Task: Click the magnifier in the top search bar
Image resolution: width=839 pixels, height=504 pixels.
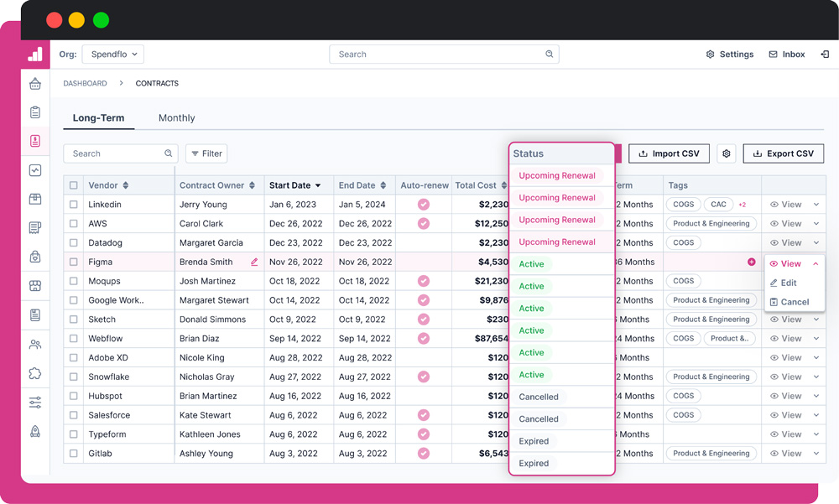Action: click(549, 54)
